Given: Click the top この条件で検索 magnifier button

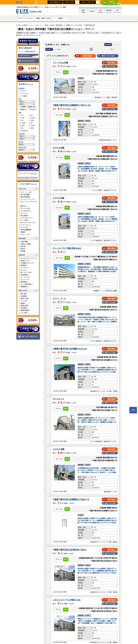Looking at the screenshot, I should click(x=28, y=77).
